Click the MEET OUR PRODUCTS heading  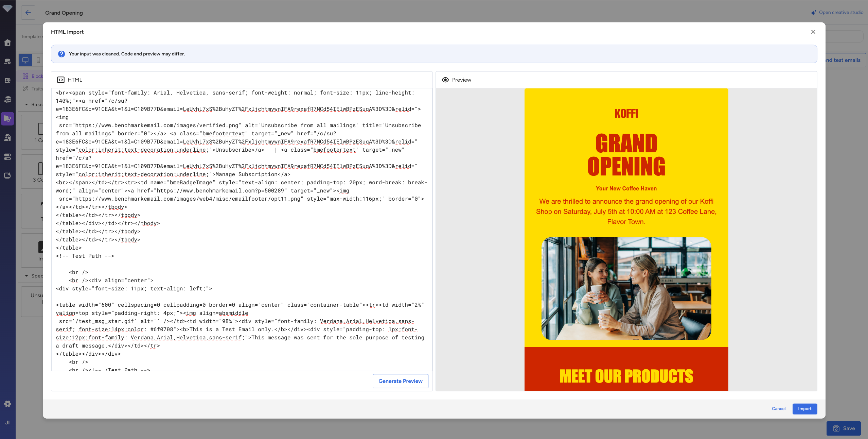tap(626, 376)
